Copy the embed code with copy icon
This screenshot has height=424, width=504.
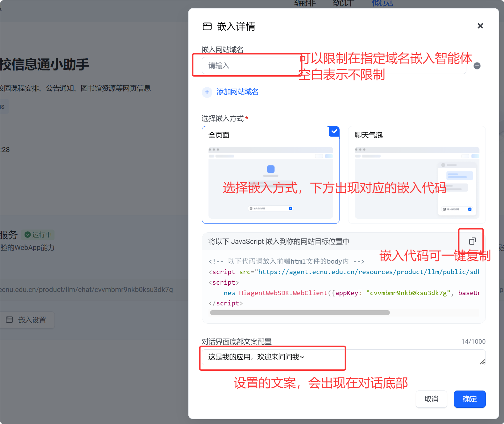(472, 241)
